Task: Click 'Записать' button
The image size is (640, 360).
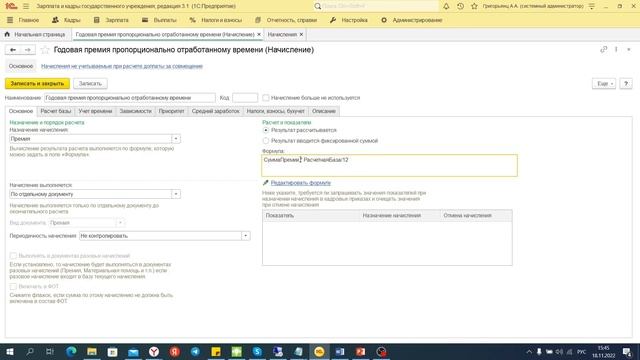Action: (x=90, y=84)
